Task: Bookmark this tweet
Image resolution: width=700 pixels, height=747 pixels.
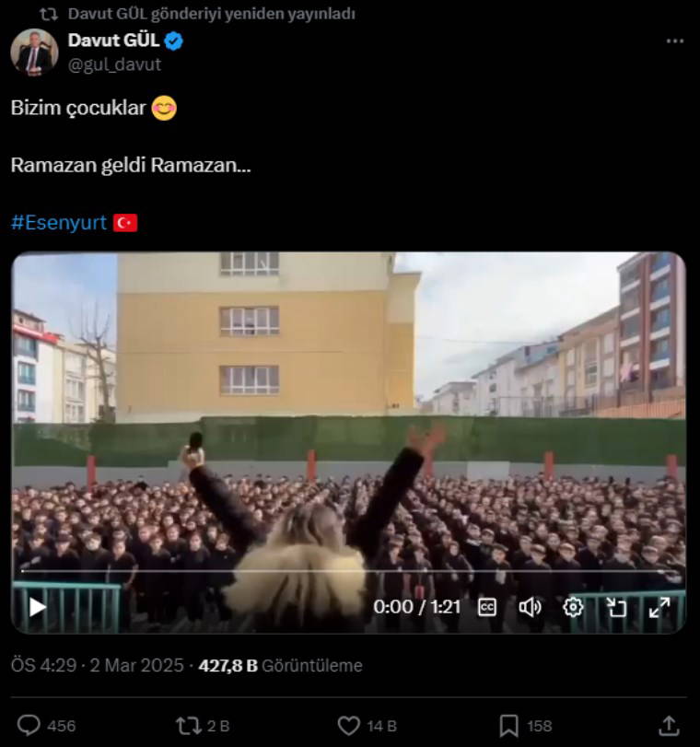Action: [x=509, y=726]
